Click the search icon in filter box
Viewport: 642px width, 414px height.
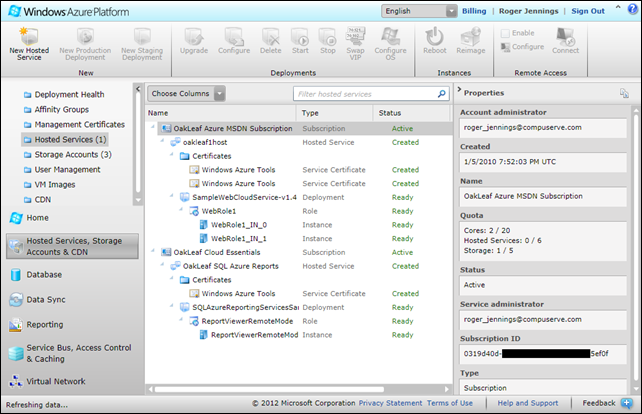tap(441, 94)
